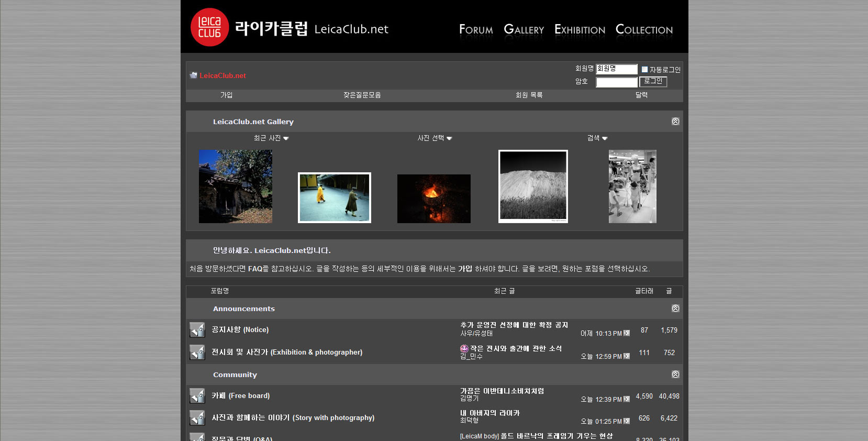Open the monks walking photo thumbnail
Screen dimensions: 868x441
click(335, 197)
